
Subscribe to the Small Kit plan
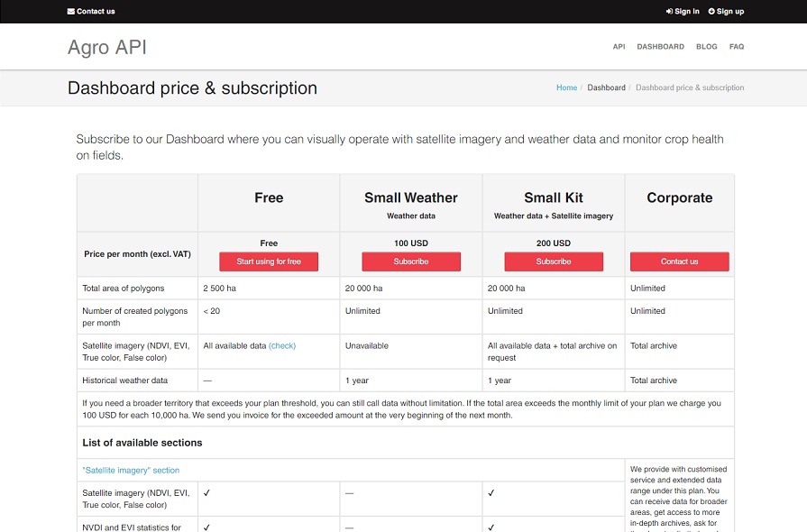tap(554, 261)
